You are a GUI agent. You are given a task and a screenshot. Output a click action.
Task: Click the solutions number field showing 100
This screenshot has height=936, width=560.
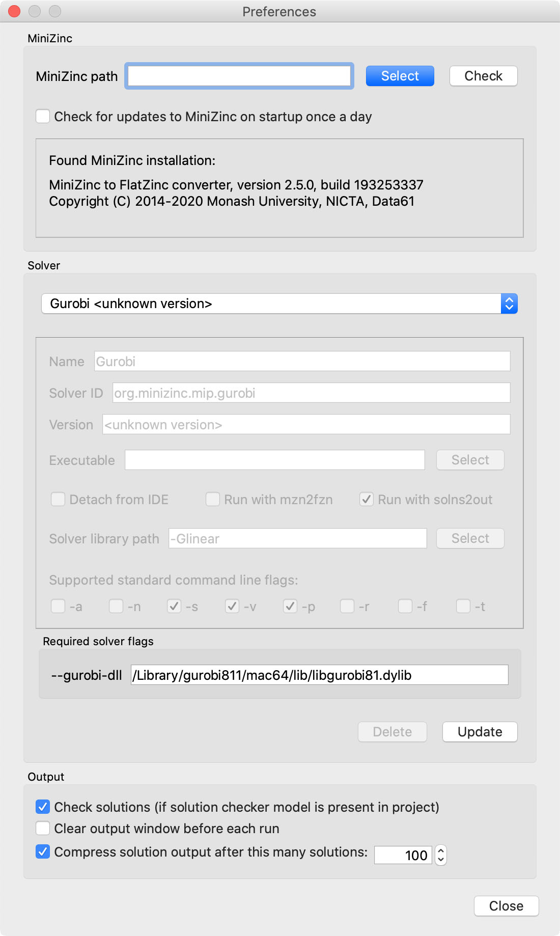(x=403, y=855)
